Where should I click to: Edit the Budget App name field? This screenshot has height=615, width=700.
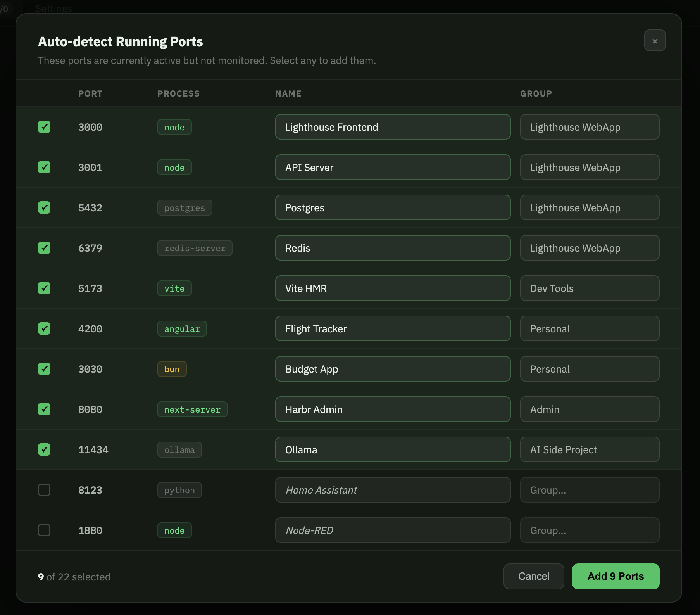coord(393,369)
